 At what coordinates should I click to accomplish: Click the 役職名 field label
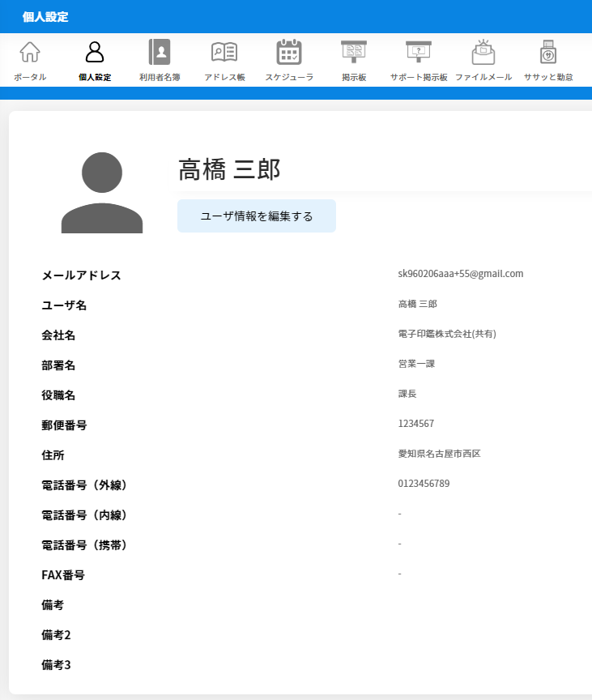(58, 395)
